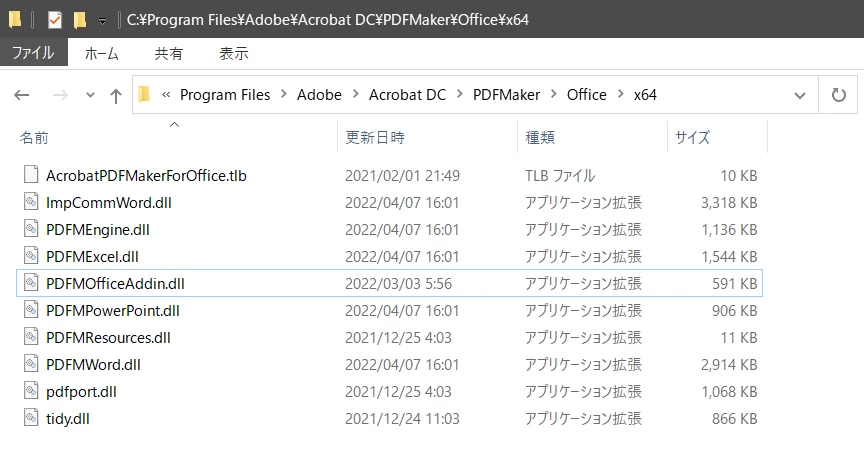Navigate to PDFMaker breadcrumb

click(x=506, y=95)
